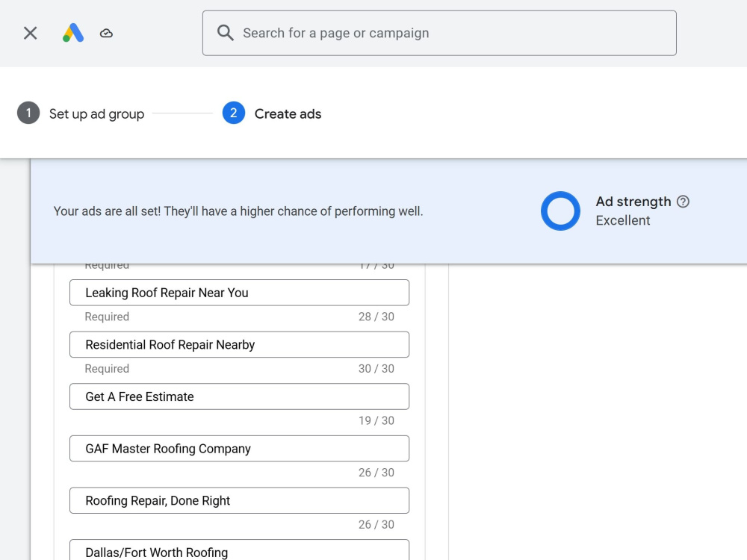The width and height of the screenshot is (747, 560).
Task: Edit the Dallas/Fort Worth Roofing headline
Action: (239, 550)
